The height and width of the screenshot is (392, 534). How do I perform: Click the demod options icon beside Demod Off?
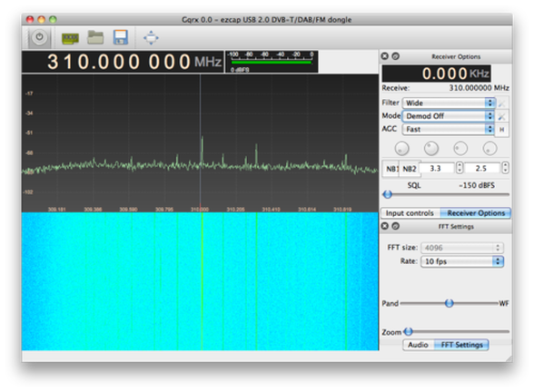[x=502, y=117]
